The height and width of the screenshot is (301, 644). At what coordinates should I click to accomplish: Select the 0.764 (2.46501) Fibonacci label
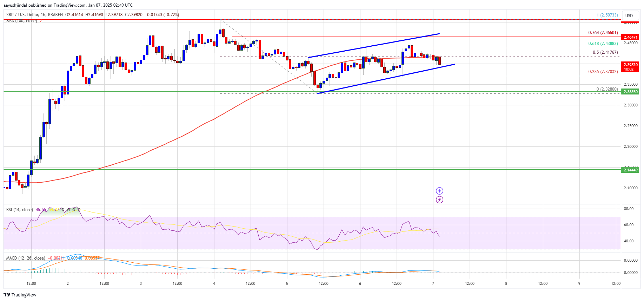[603, 33]
